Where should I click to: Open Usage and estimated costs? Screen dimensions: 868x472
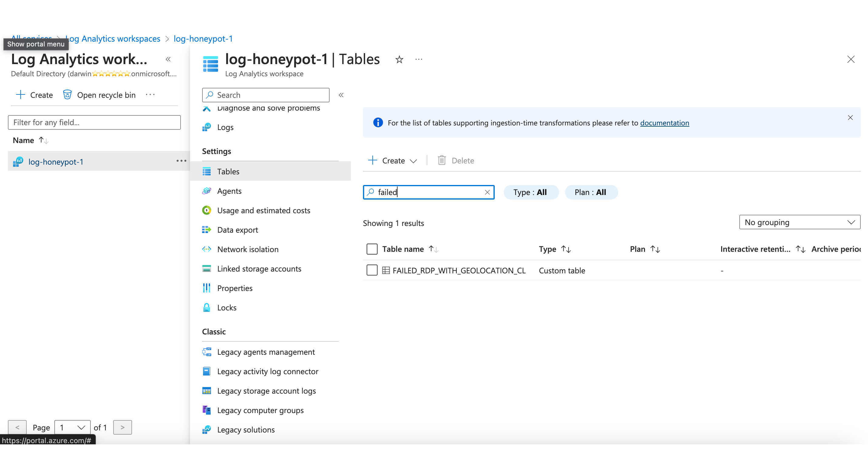(263, 210)
